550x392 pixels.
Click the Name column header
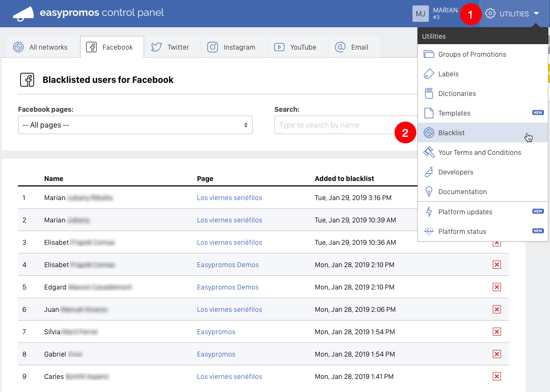coord(53,178)
